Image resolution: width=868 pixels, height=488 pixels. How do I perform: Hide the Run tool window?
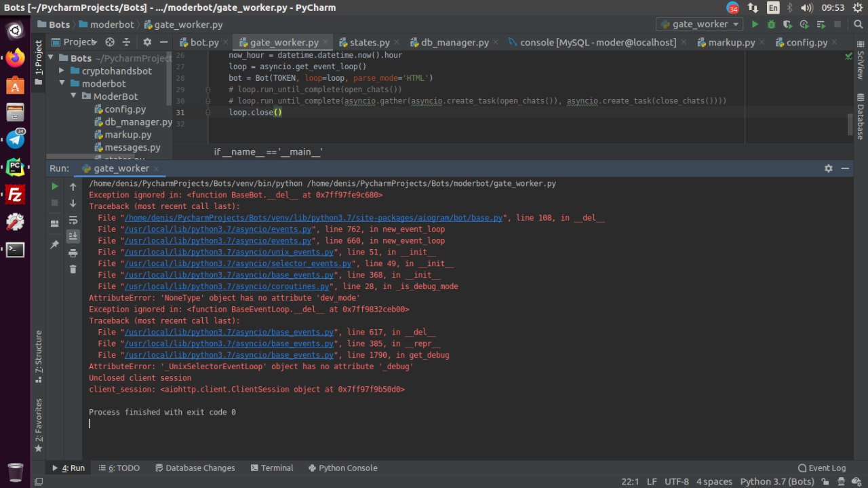(x=845, y=168)
